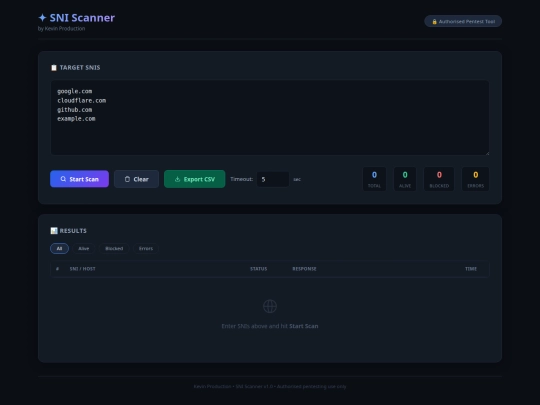Click the google.com line in textarea
540x405 pixels.
tap(75, 91)
